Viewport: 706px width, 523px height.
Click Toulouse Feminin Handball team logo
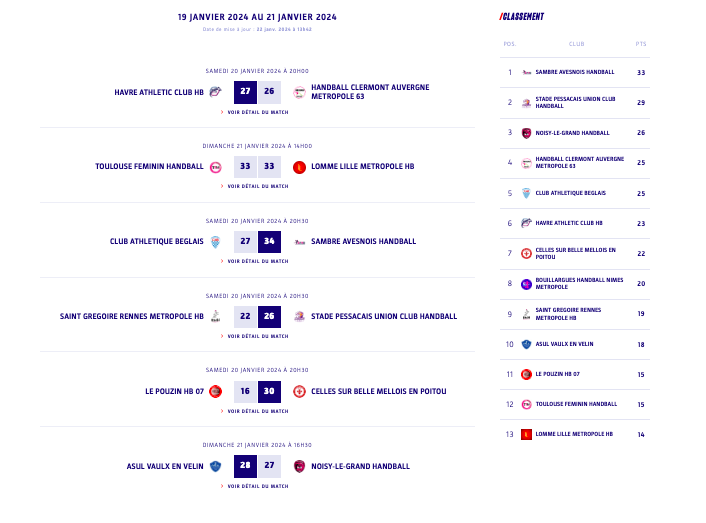215,167
